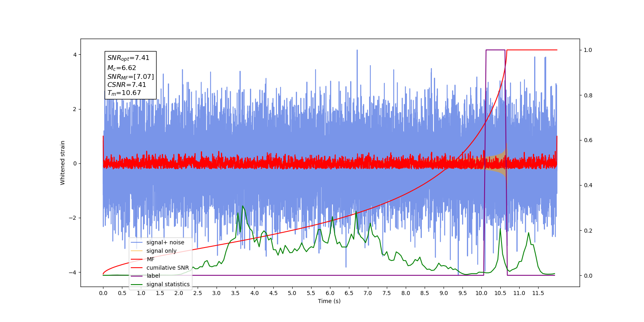Click the 2 tick on the strain axis
Viewport: 644px width, 322px height.
(x=75, y=109)
